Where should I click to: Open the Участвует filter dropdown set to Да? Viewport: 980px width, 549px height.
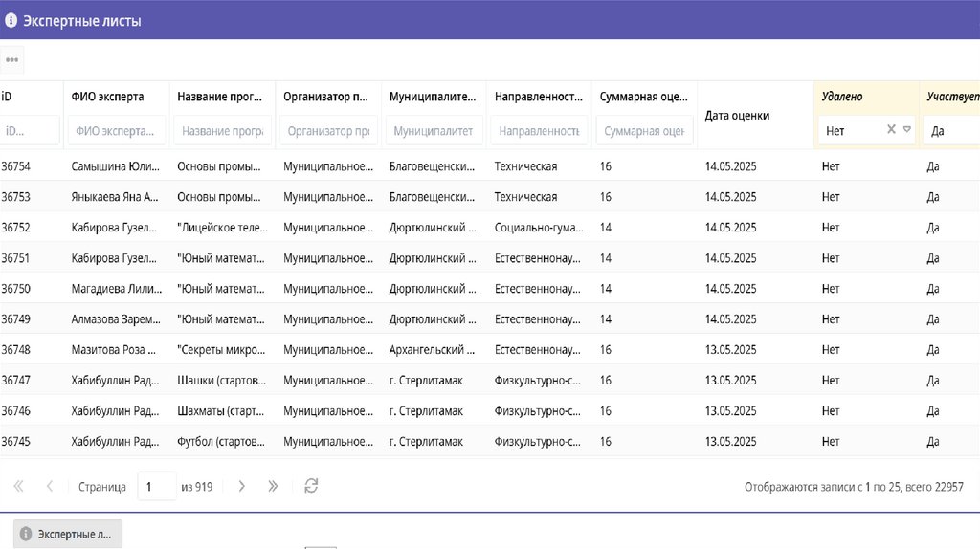(x=949, y=130)
